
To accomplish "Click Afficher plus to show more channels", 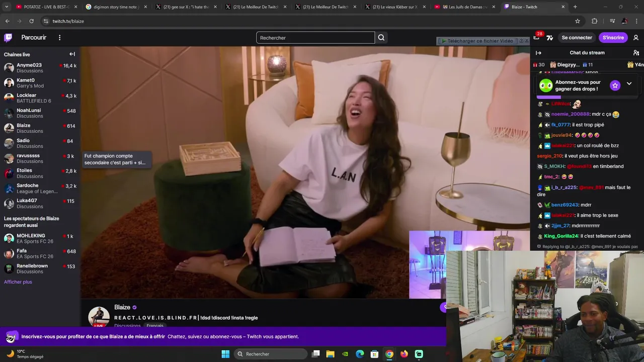I will (x=18, y=282).
